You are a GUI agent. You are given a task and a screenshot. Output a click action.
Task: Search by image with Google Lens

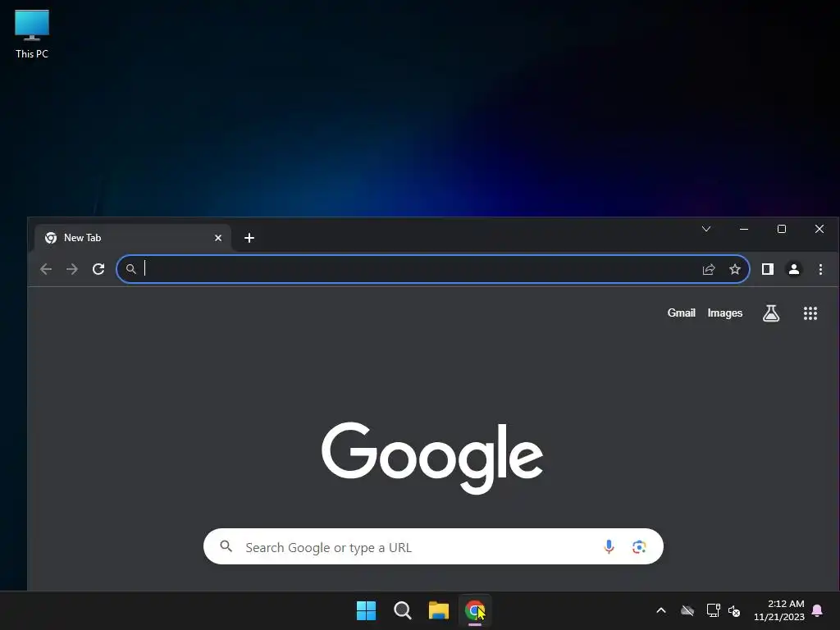pos(638,546)
